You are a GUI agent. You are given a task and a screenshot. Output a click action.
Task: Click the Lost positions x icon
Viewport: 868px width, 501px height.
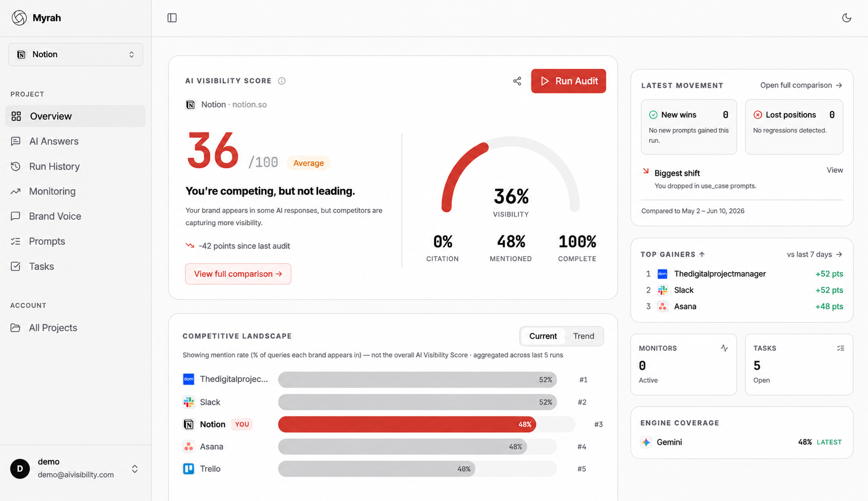[x=758, y=115]
